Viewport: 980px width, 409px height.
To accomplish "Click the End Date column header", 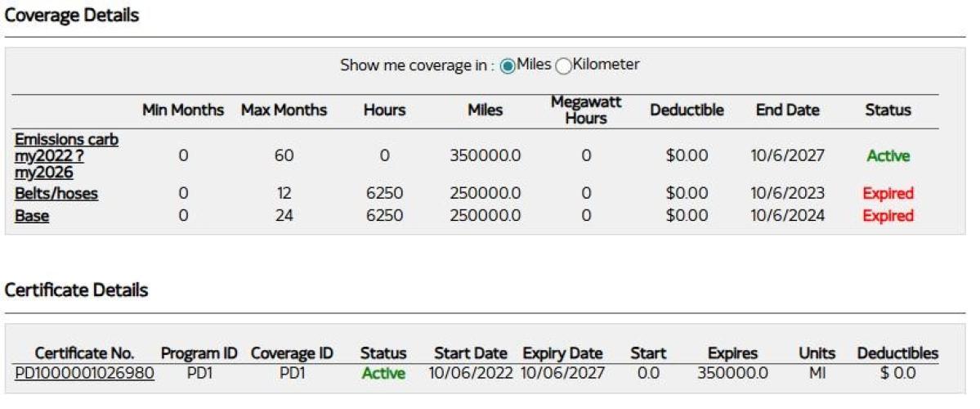I will point(787,110).
